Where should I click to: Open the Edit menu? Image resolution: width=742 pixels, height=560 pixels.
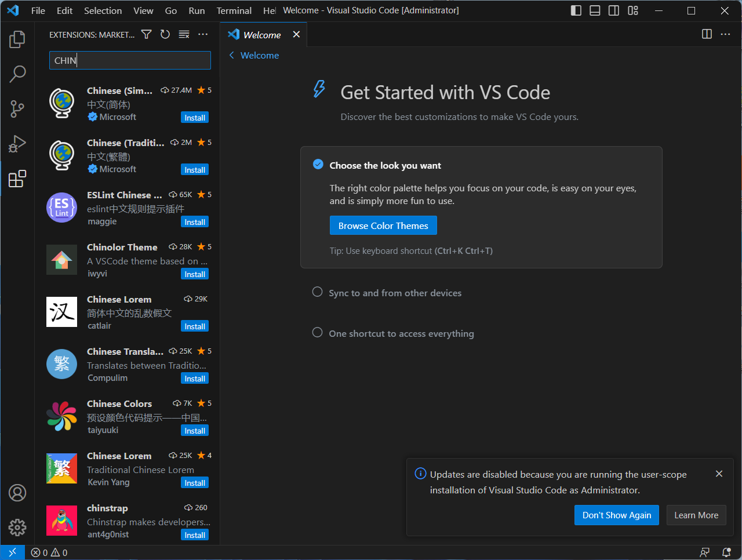tap(65, 10)
